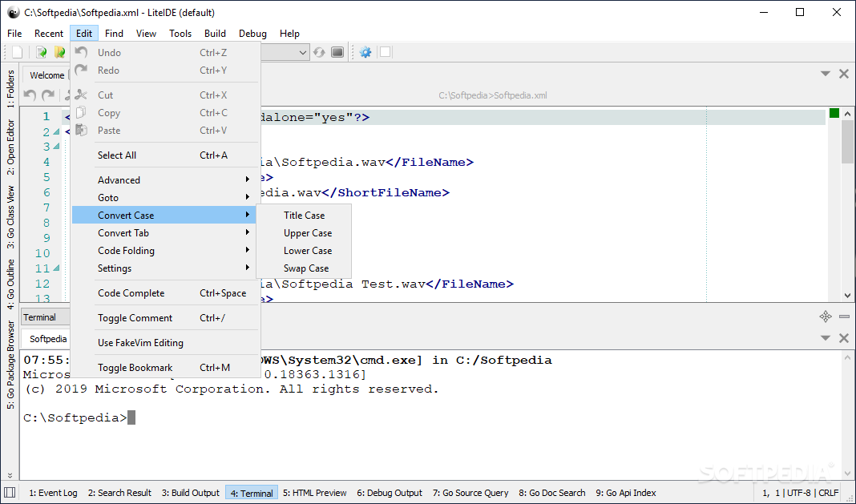The width and height of the screenshot is (856, 504).
Task: Toggle the 2: Search Result output pane
Action: 119,493
